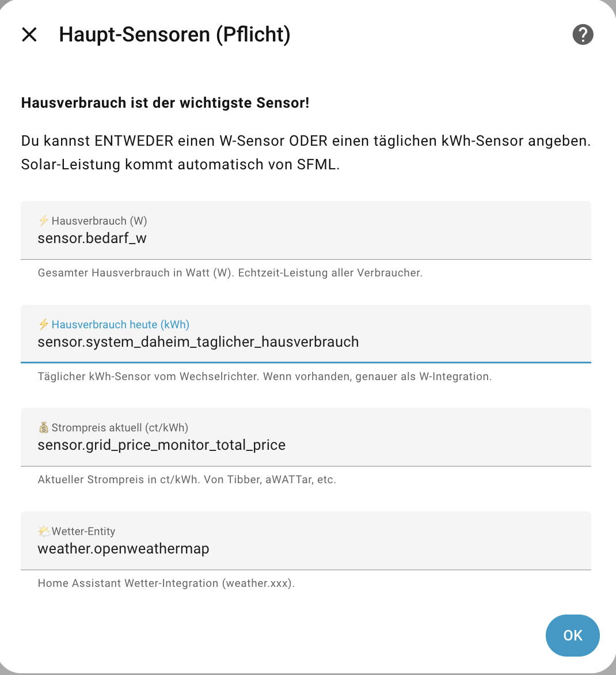
Task: Select the sensor.system_daheim_taglicher_hausverbrauch value
Action: [198, 342]
